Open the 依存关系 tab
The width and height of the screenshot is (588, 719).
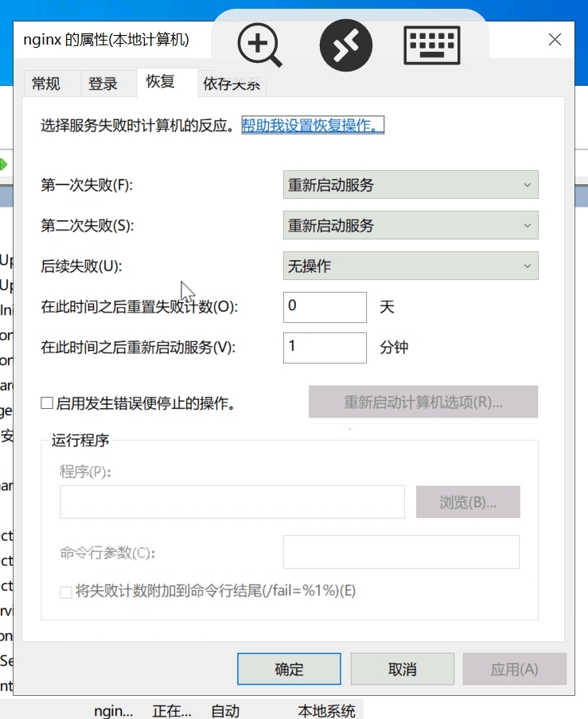coord(232,84)
